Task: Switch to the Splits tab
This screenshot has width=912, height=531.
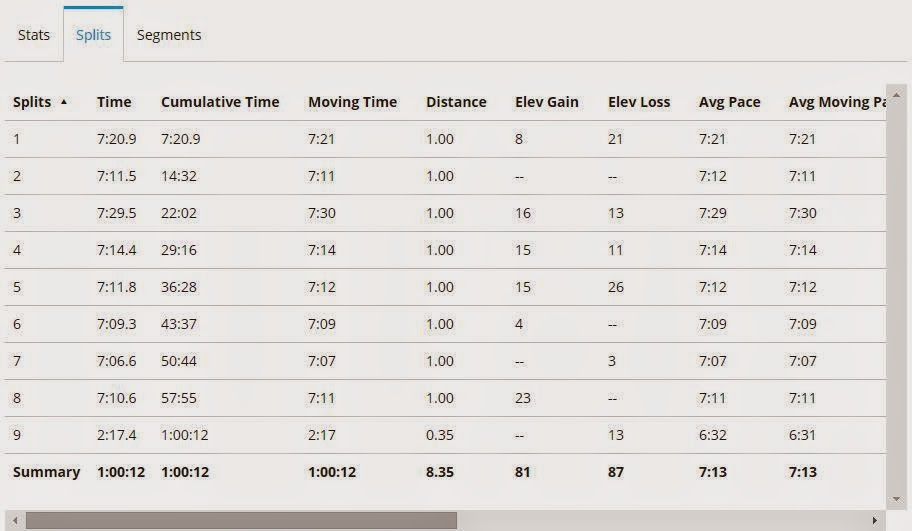Action: (x=93, y=35)
